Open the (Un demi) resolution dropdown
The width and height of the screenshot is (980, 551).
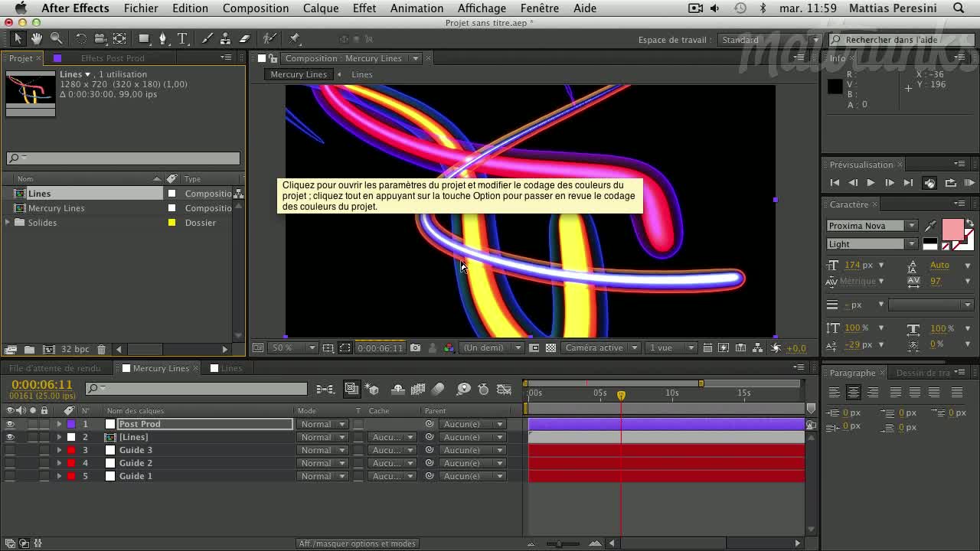pos(492,347)
